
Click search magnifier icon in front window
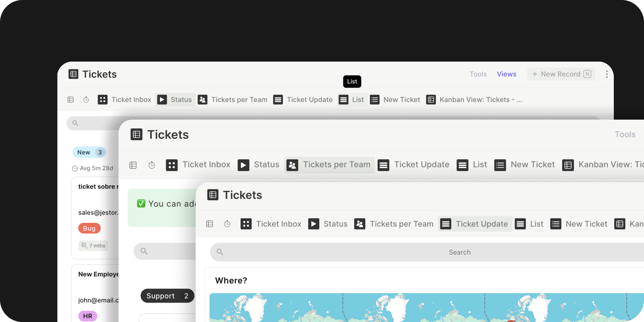(x=220, y=252)
